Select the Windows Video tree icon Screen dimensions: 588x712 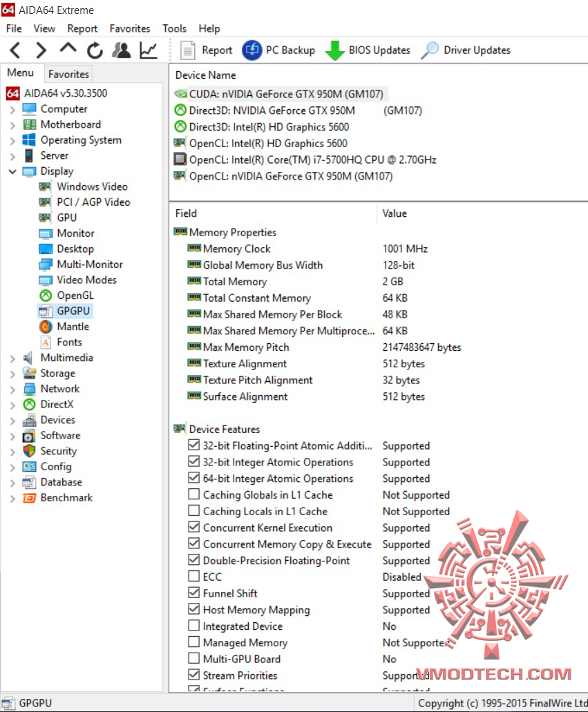tap(45, 186)
